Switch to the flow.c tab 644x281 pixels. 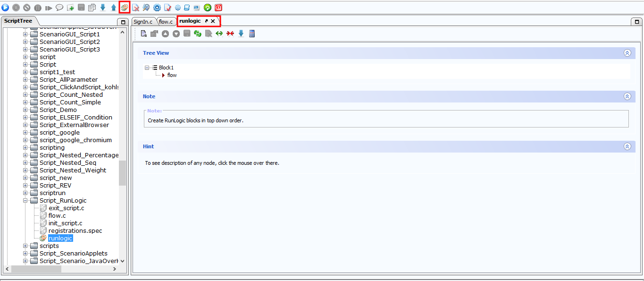pyautogui.click(x=166, y=22)
